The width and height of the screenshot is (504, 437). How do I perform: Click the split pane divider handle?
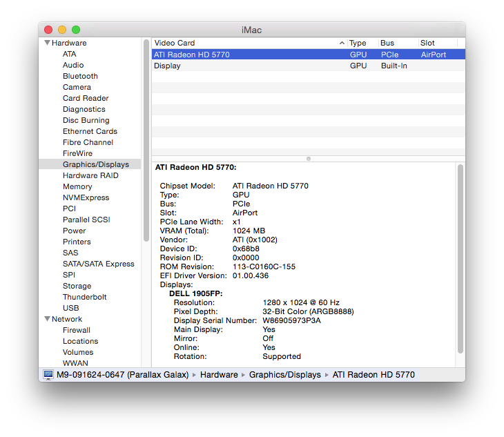[308, 158]
